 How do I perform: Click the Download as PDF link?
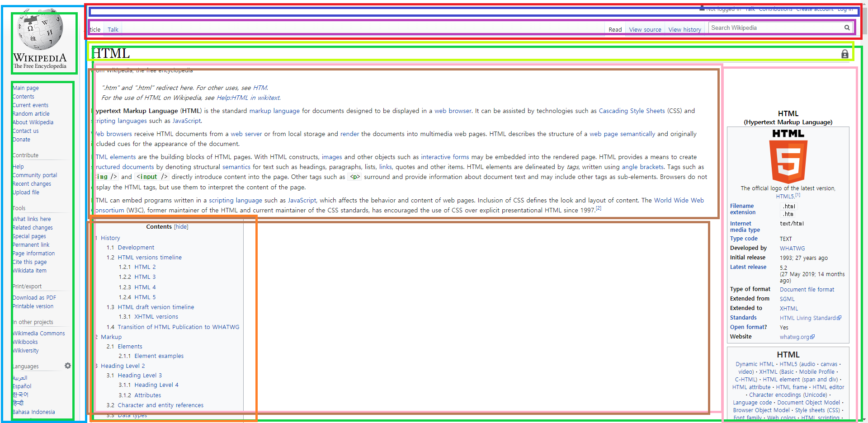[x=34, y=298]
